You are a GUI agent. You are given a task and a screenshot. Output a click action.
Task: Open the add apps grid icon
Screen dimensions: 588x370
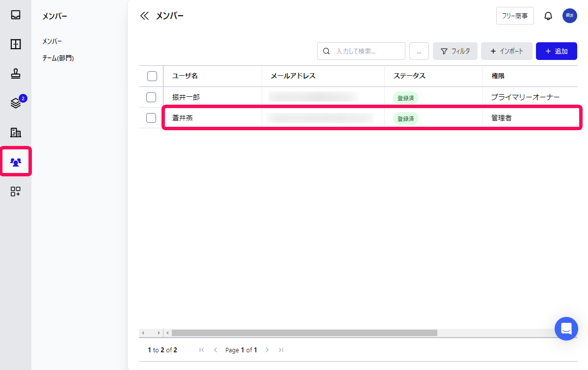coord(15,191)
